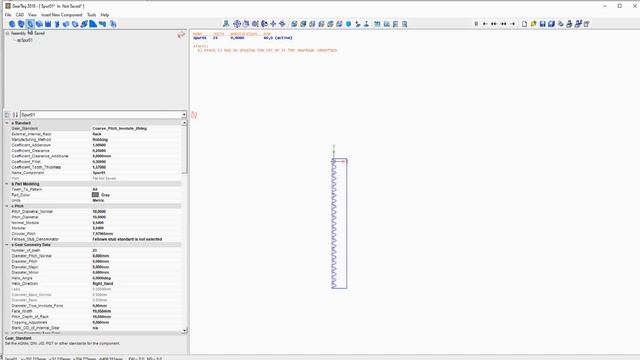Open the Tools menu
The image size is (640, 360).
point(91,15)
